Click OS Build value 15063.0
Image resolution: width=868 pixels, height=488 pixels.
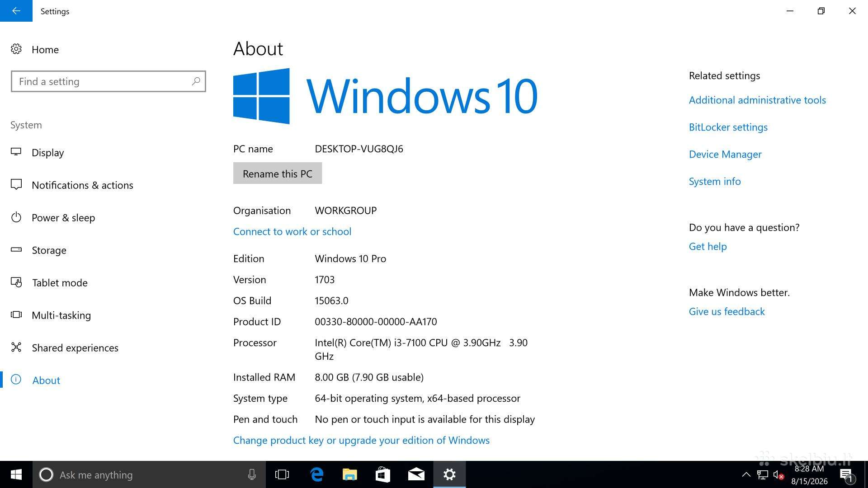pyautogui.click(x=331, y=300)
